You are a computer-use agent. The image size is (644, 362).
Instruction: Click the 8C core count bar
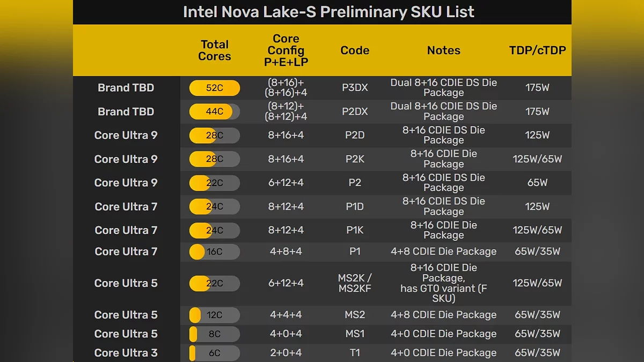tap(215, 334)
